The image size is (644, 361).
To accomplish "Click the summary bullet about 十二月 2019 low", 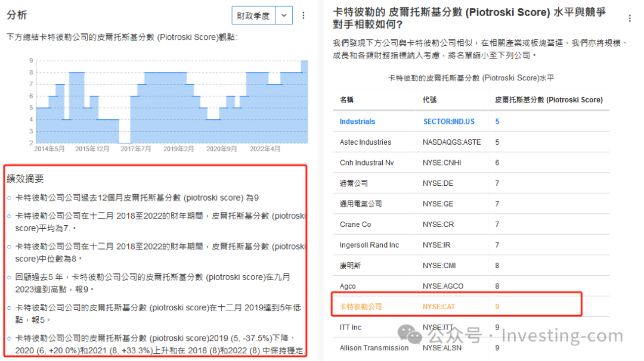I will click(158, 313).
